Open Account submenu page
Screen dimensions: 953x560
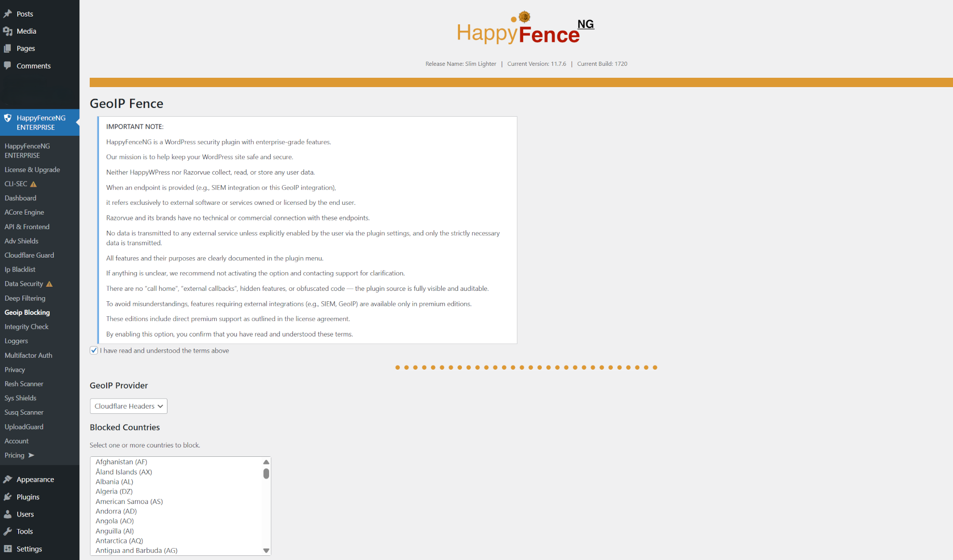coord(17,441)
